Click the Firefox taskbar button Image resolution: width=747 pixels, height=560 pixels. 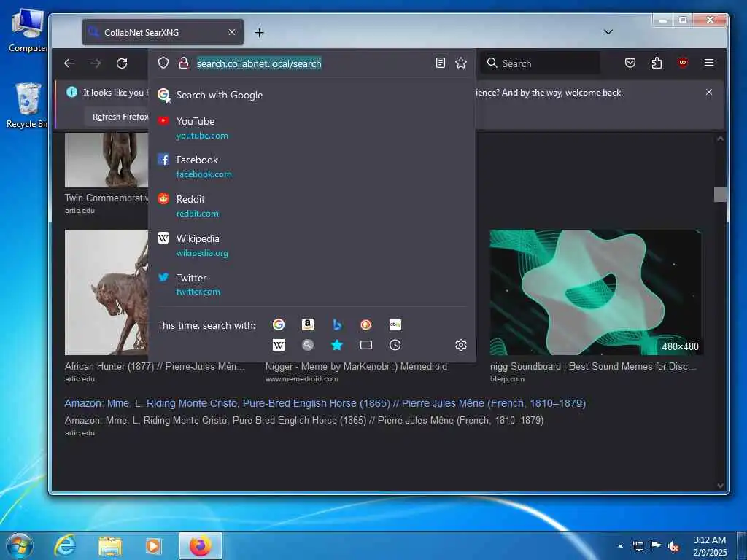pyautogui.click(x=200, y=545)
